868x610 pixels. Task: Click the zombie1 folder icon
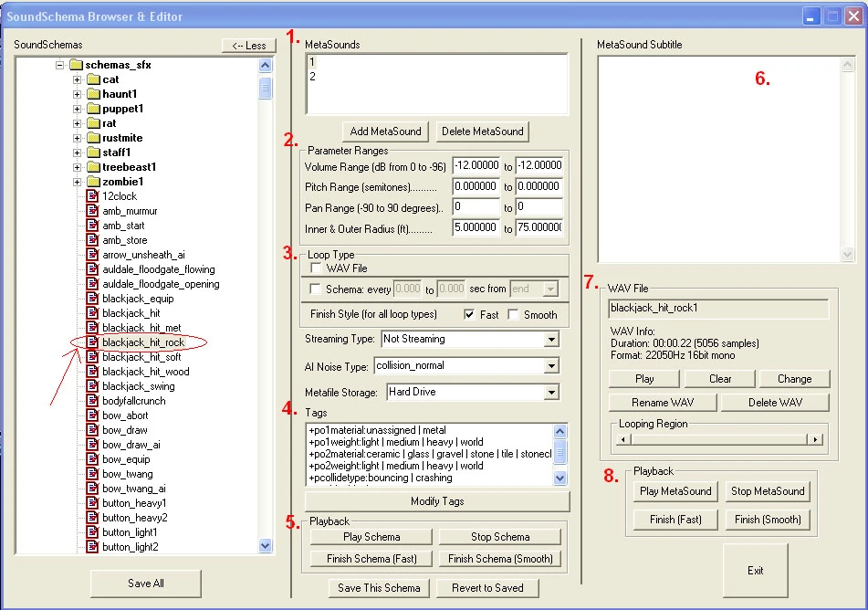coord(93,182)
